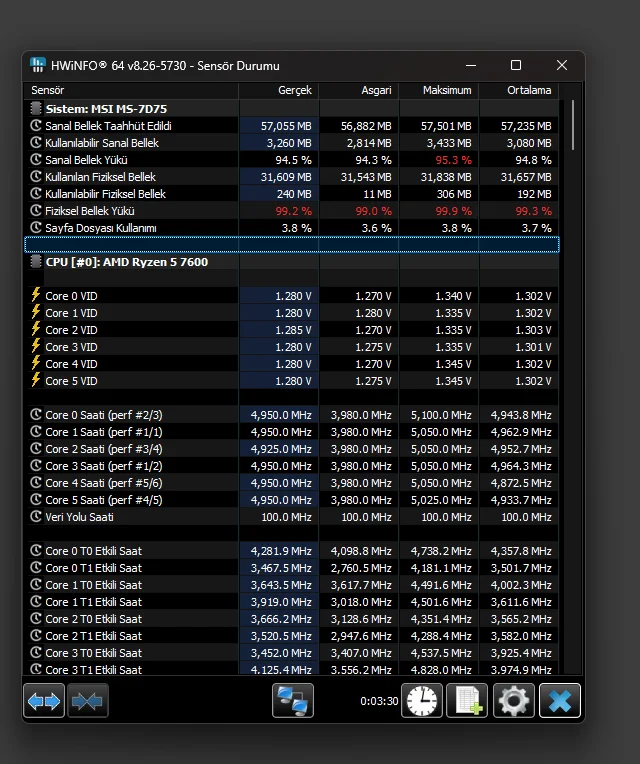Click the 11 MB minimum value
Image resolution: width=640 pixels, height=764 pixels.
(x=377, y=194)
